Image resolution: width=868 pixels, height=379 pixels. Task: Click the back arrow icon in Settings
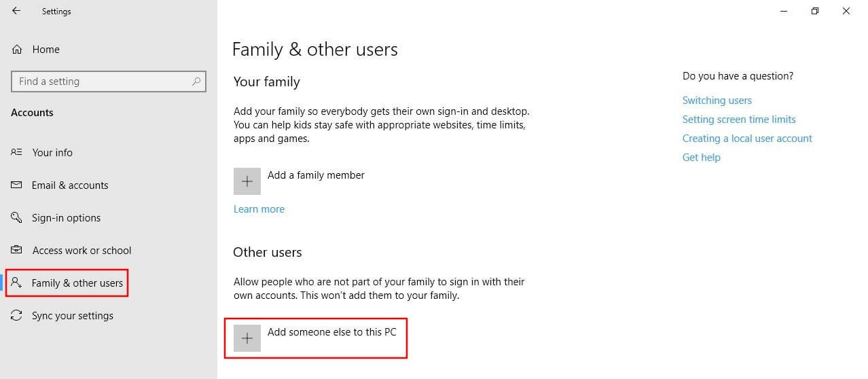[16, 11]
